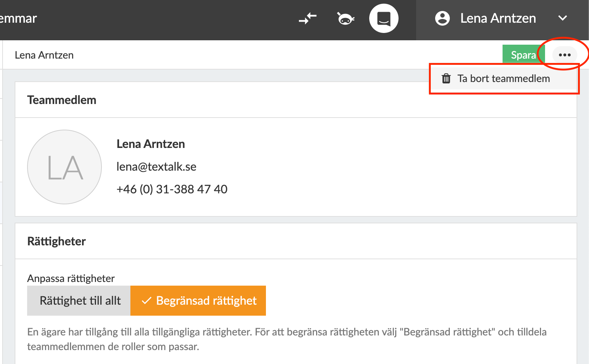Click the trash can icon in dropdown
The width and height of the screenshot is (589, 364).
click(x=446, y=78)
